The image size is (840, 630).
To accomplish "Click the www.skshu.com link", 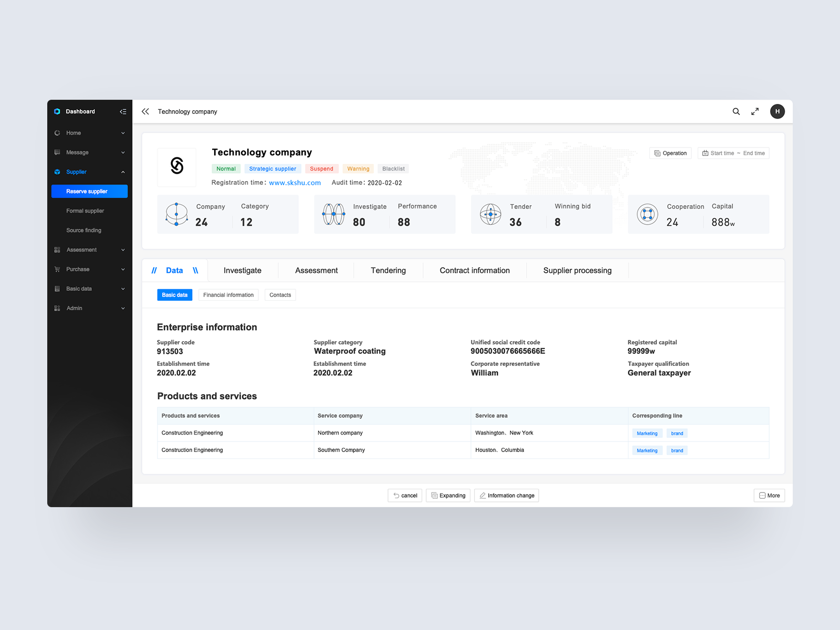I will point(295,183).
